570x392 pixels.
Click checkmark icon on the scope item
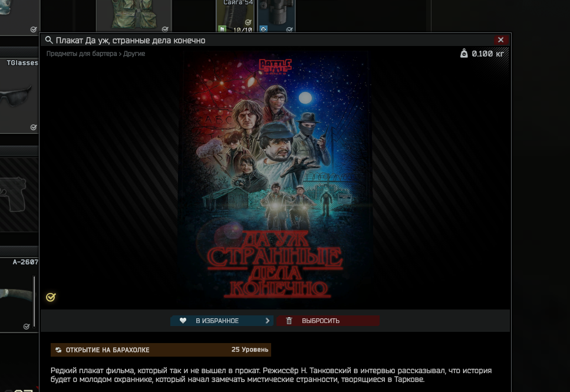click(289, 29)
